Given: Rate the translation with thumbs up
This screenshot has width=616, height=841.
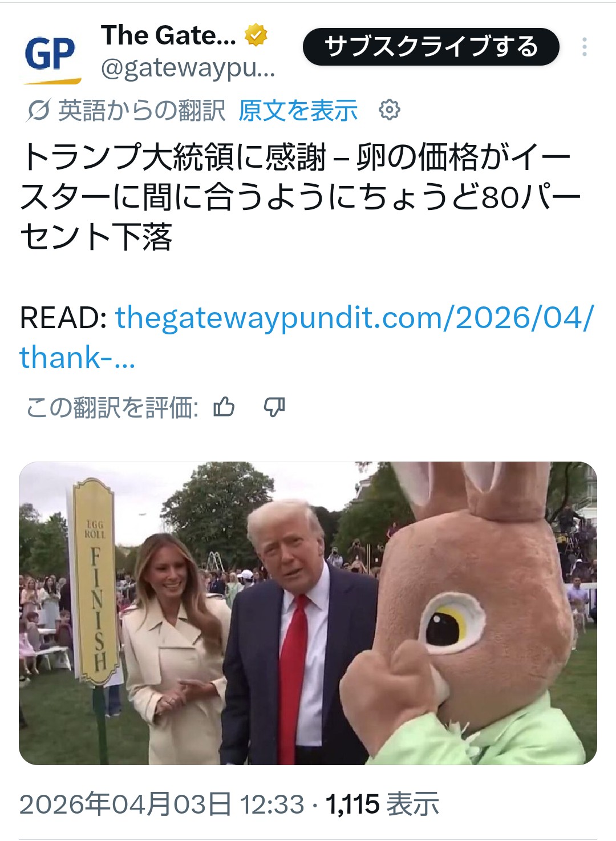Looking at the screenshot, I should point(224,407).
